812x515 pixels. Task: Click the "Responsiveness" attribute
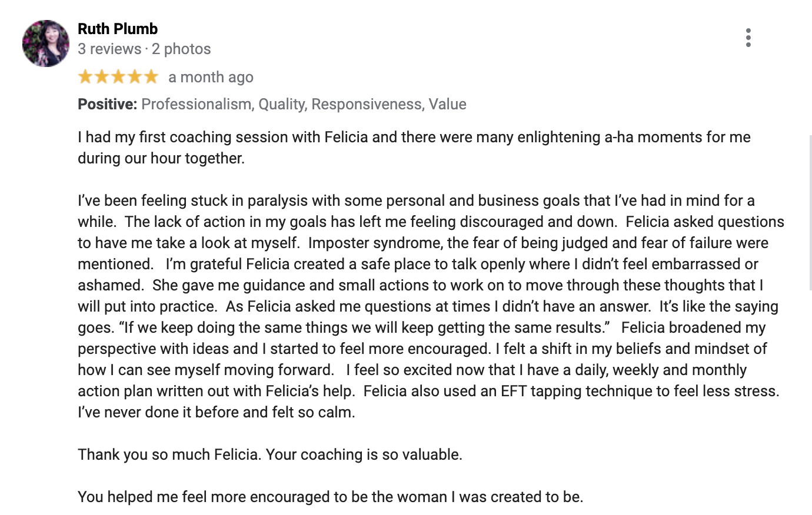[x=366, y=104]
